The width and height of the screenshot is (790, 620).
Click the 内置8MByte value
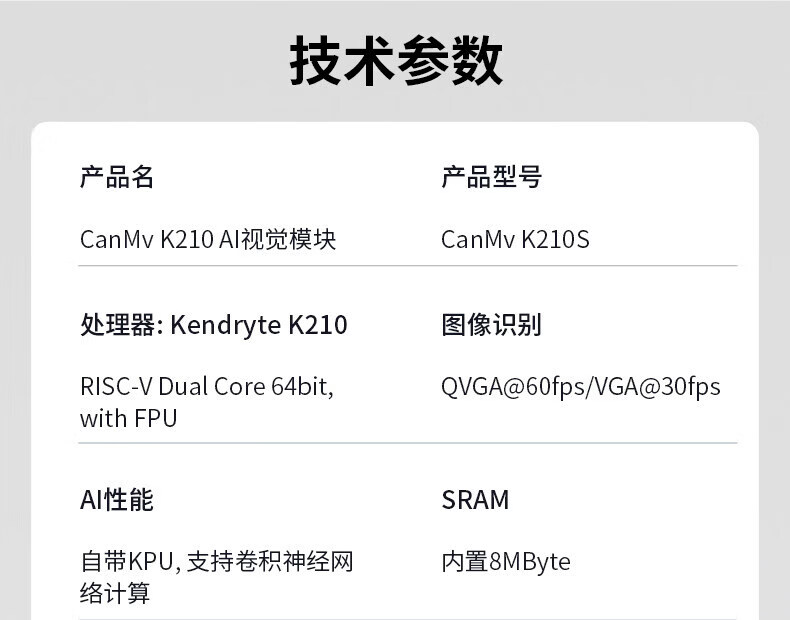click(506, 562)
